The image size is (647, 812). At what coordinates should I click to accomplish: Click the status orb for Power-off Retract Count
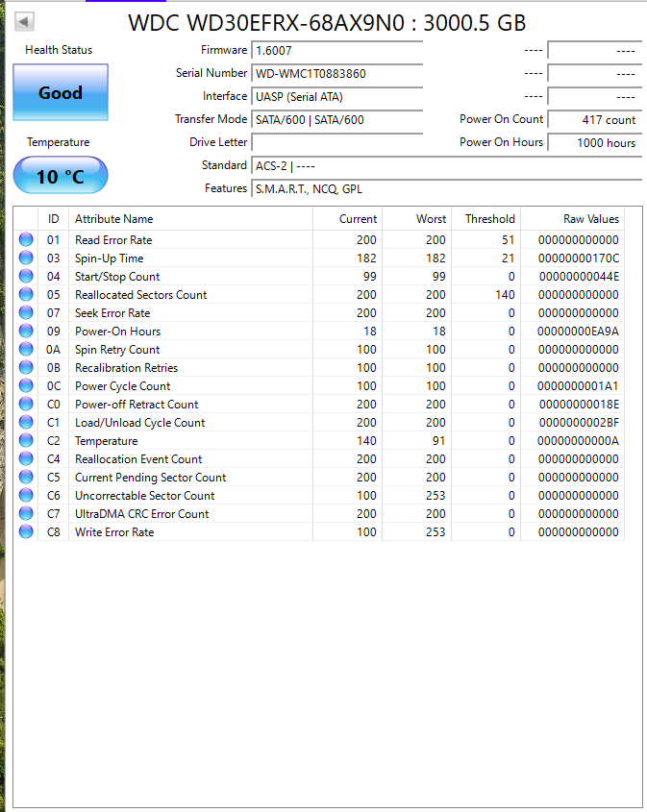pos(26,404)
